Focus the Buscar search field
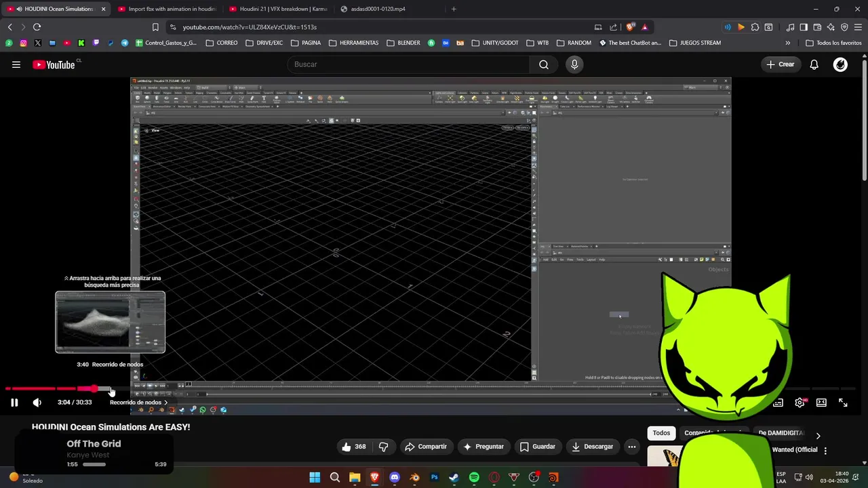 (409, 64)
